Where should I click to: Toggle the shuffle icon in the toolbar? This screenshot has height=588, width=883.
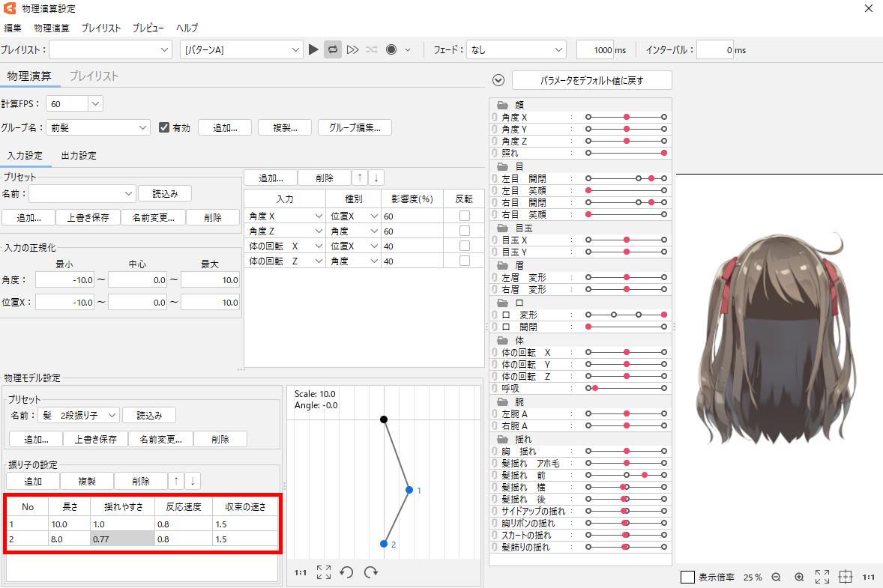(x=372, y=49)
